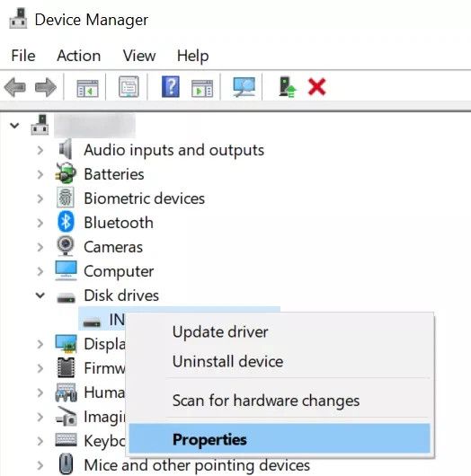Click the red X Uninstall device icon
Screen dimensions: 471x476
tap(316, 87)
